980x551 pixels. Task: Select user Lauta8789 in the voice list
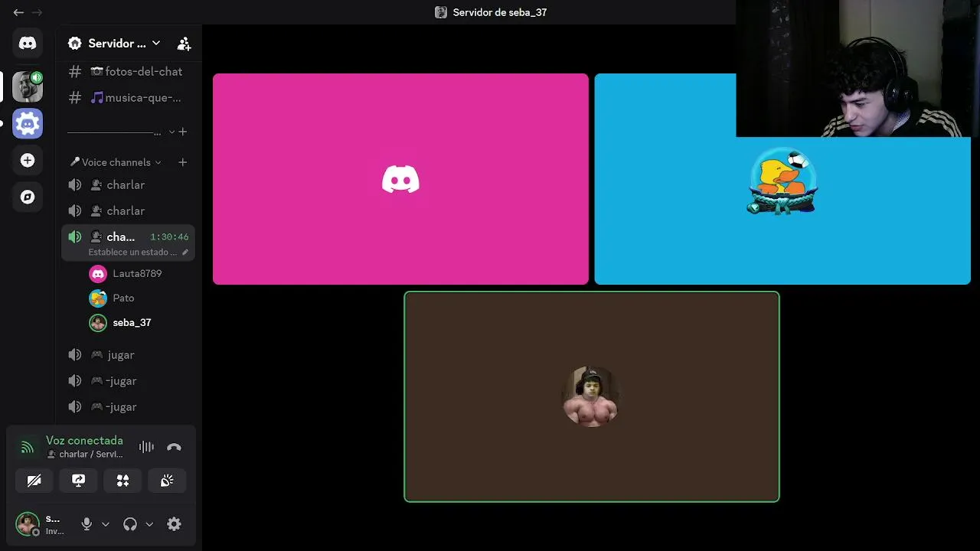pos(139,273)
